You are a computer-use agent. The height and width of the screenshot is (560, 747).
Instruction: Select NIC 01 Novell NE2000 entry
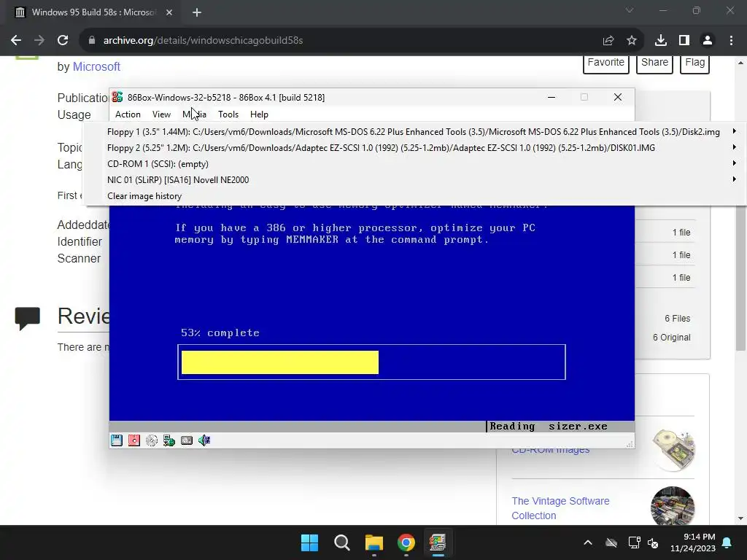(x=414, y=180)
